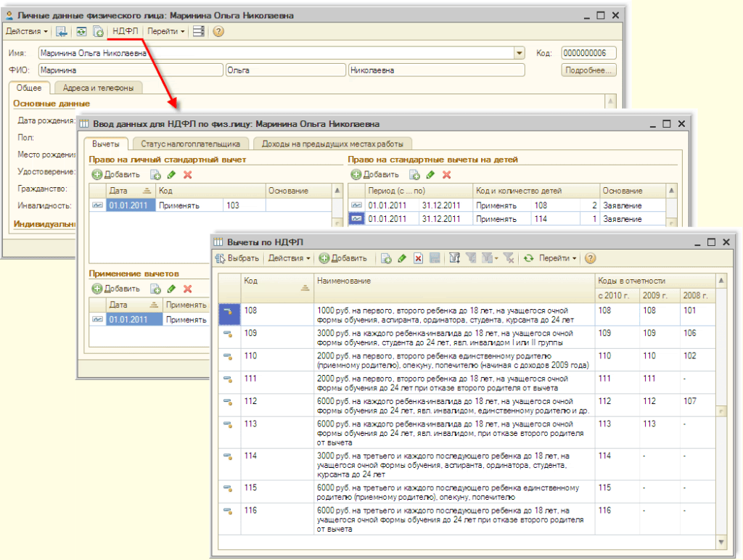Select the row for deduction code 112
Viewport: 743px width, 560px height.
pos(467,406)
